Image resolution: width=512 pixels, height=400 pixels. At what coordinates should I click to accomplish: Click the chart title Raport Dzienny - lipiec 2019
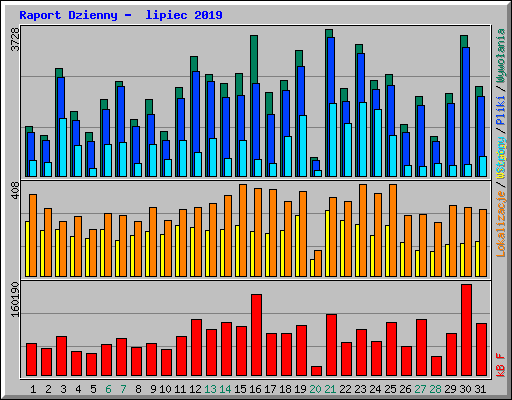coord(121,15)
